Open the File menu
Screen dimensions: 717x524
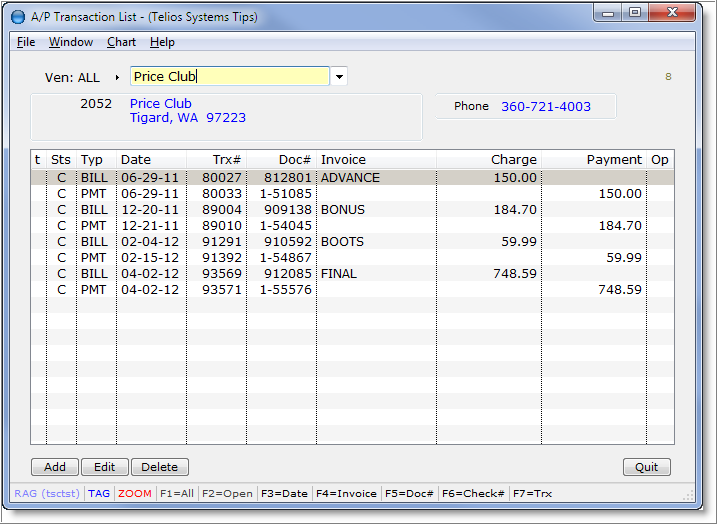(x=26, y=42)
